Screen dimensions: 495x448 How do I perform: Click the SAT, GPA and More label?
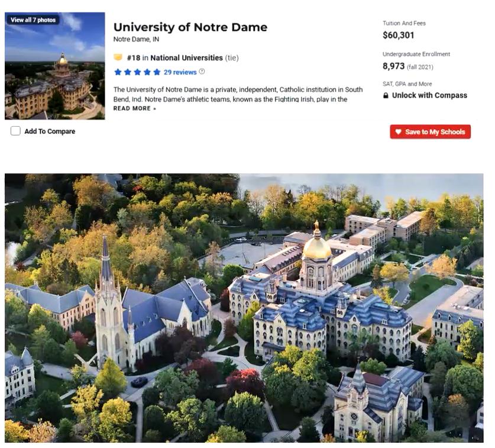click(407, 84)
